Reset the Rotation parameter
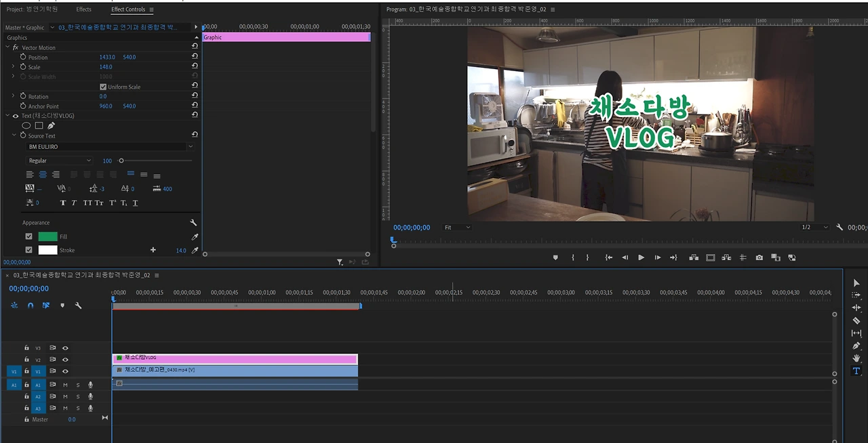This screenshot has width=868, height=443. 195,96
